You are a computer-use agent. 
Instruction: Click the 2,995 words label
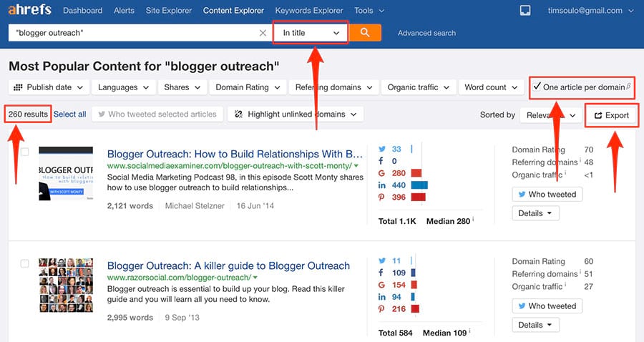[x=130, y=318]
